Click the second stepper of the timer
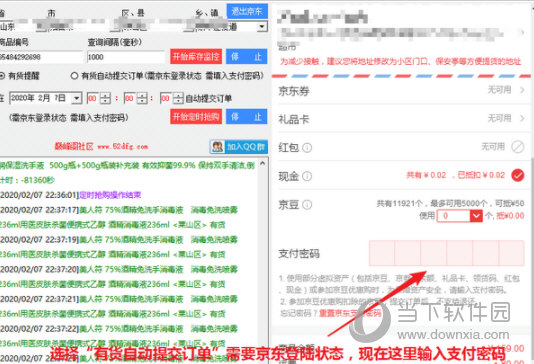This screenshot has height=364, width=534. pos(178,98)
